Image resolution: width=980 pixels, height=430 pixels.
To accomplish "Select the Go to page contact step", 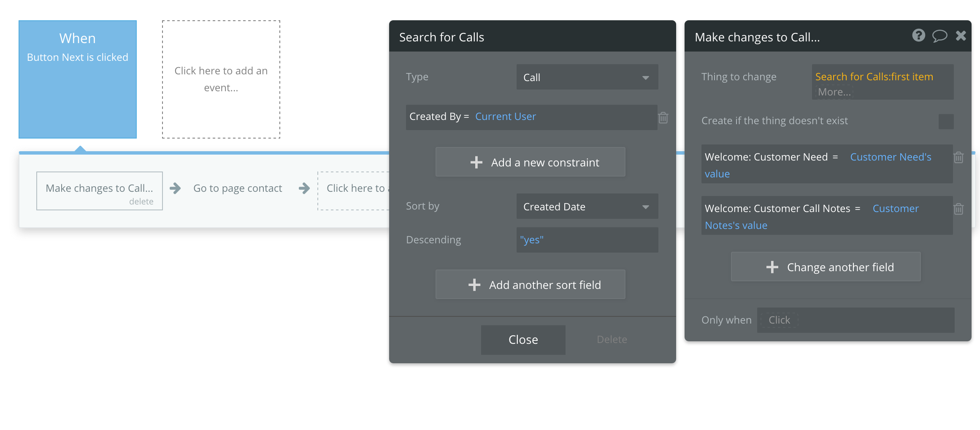I will pos(238,188).
